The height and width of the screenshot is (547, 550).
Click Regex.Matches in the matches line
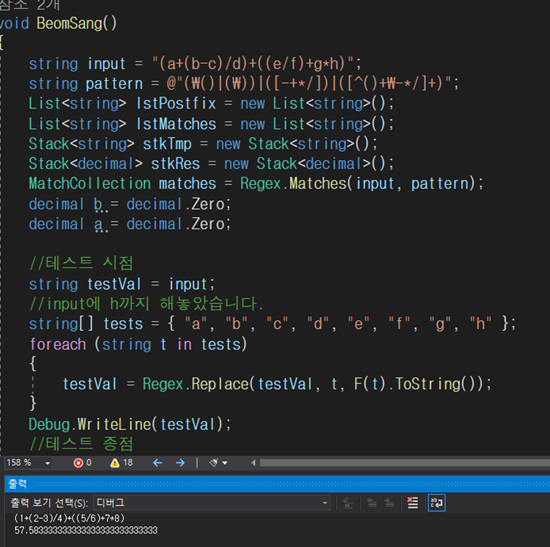293,184
